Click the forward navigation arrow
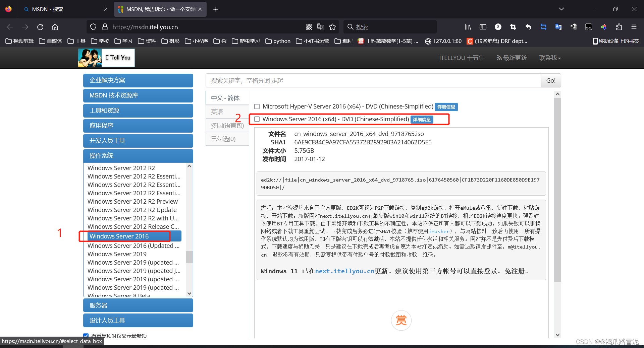 click(x=25, y=27)
